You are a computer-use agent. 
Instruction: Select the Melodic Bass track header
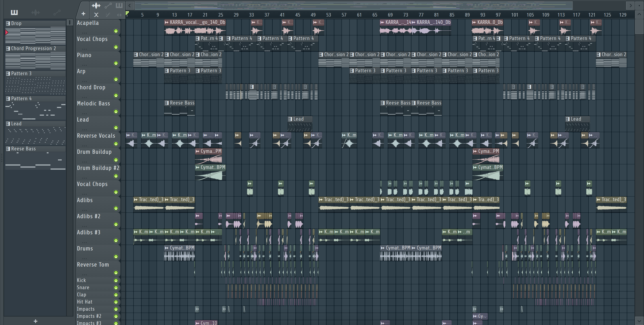tap(98, 107)
